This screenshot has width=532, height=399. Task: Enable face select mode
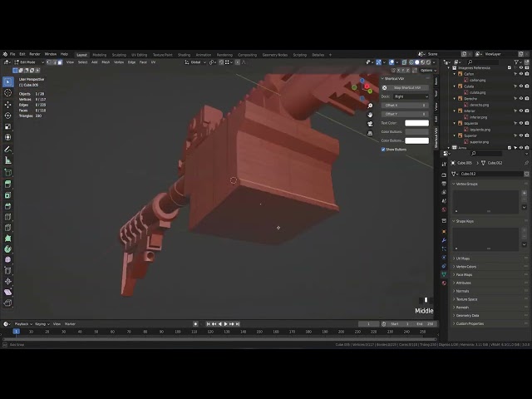60,62
